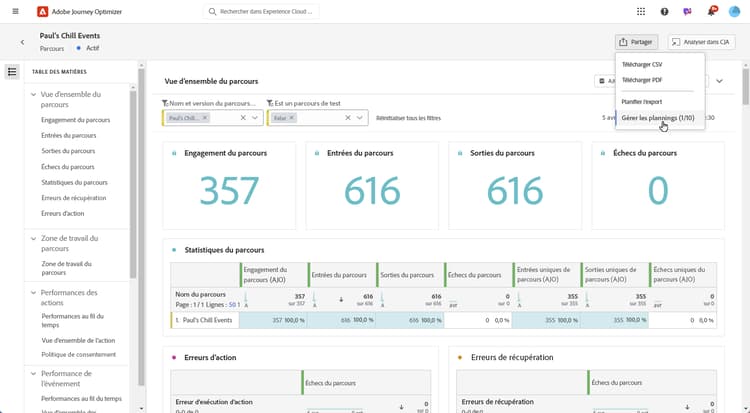Click the sort arrow in Entrées du parcours column

341,300
